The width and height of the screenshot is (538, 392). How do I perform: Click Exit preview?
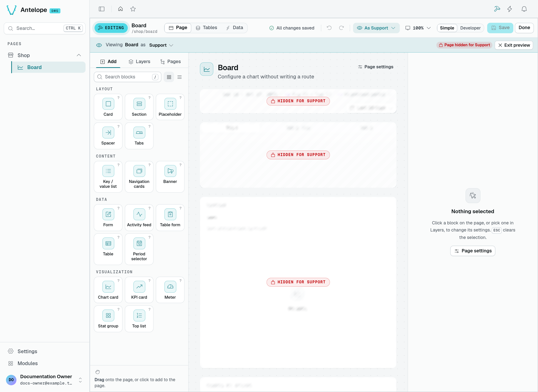click(x=514, y=45)
